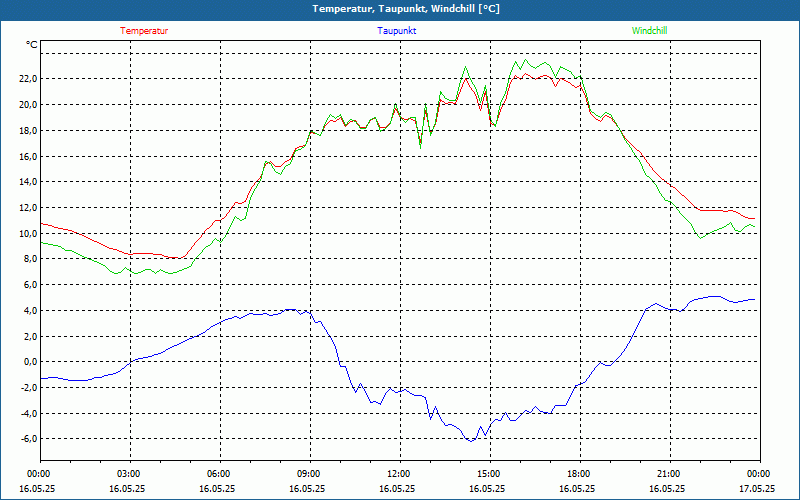Click the °C unit label on the y-axis
800x500 pixels.
(x=32, y=45)
